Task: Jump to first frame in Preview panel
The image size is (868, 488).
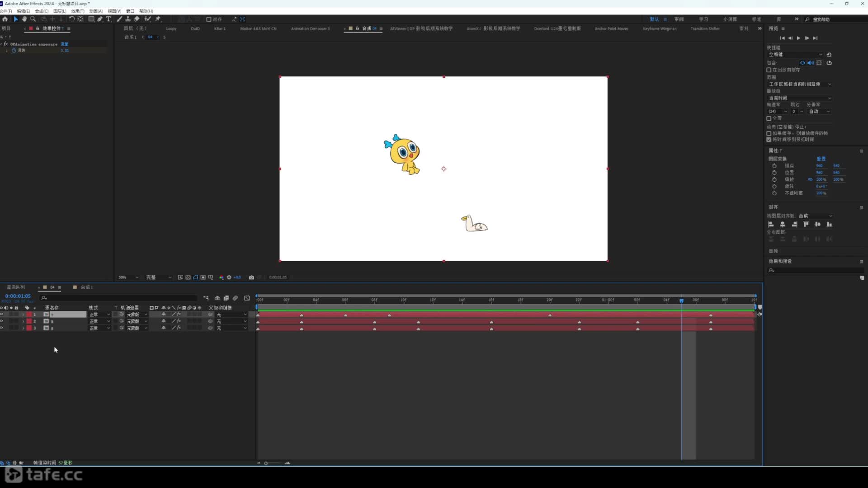Action: (x=783, y=38)
